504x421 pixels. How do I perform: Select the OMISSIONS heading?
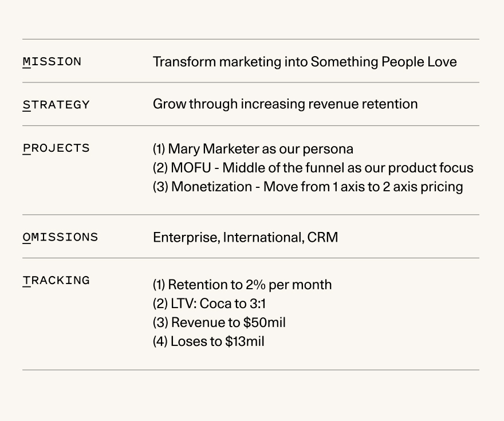(x=60, y=237)
